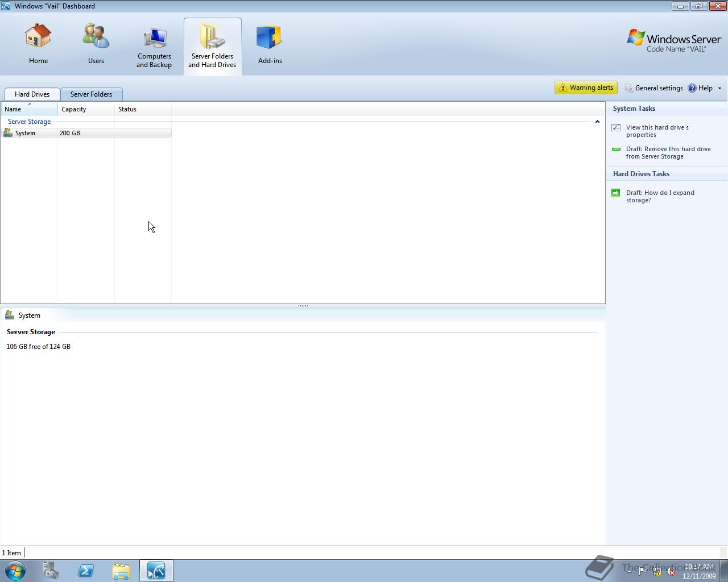Select Server Folders and Hard Drives
Viewport: 728px width, 582px height.
pyautogui.click(x=212, y=47)
